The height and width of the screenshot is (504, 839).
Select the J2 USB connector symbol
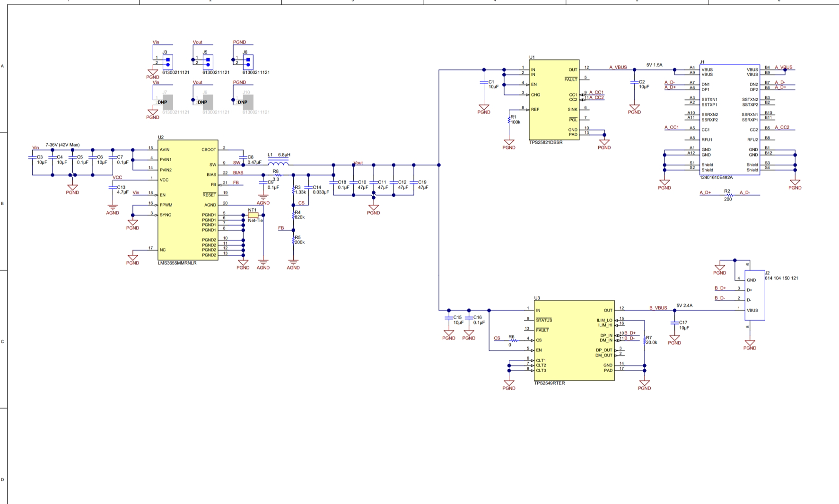coord(755,295)
